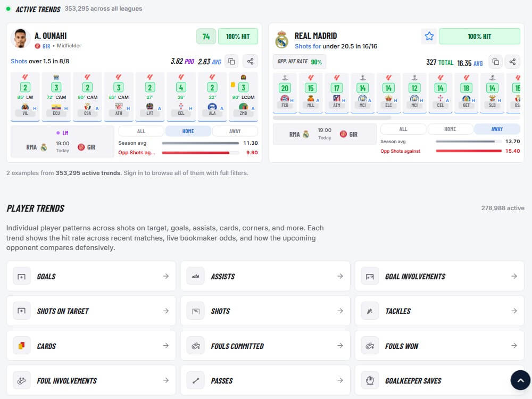The height and width of the screenshot is (399, 532).
Task: Click the Tackles category icon
Action: coord(370,311)
